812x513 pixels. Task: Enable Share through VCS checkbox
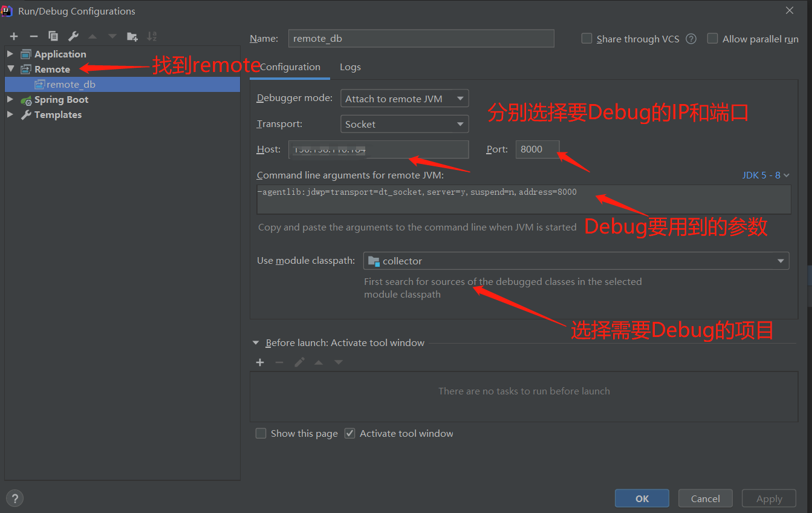point(586,39)
